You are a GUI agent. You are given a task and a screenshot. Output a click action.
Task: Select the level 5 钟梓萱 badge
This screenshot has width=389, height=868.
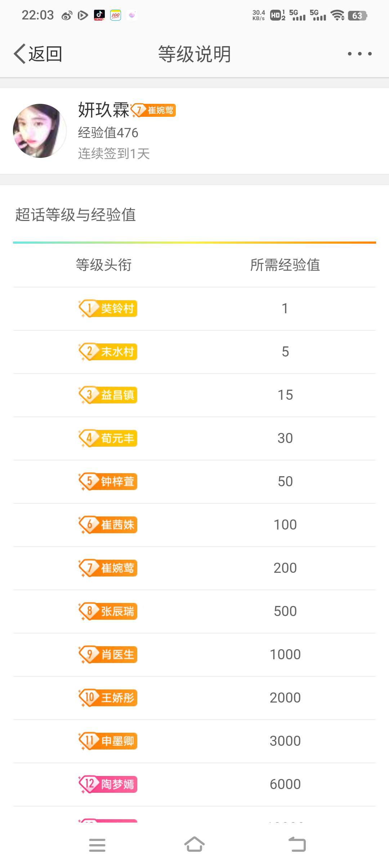pyautogui.click(x=108, y=482)
